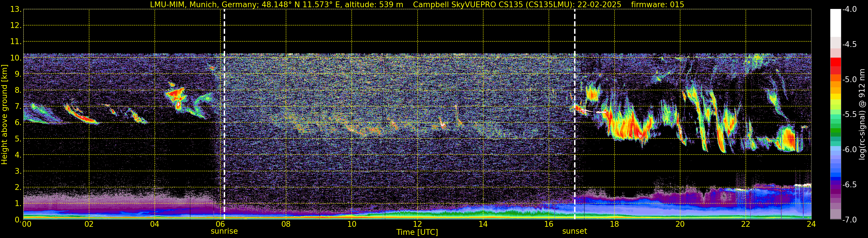Screen dimensions: 868x238
Task: Click the '16' time axis tick label
Action: [x=549, y=224]
